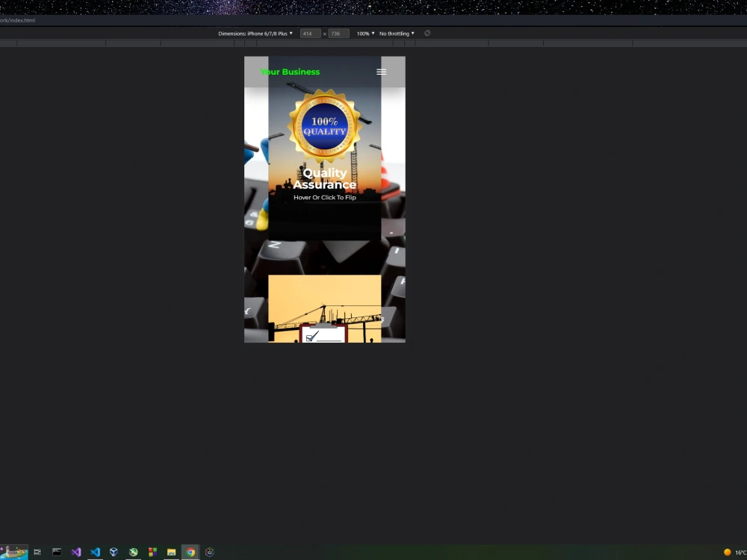Click the Hover Or Click To Flip text
The width and height of the screenshot is (747, 560).
pyautogui.click(x=325, y=197)
